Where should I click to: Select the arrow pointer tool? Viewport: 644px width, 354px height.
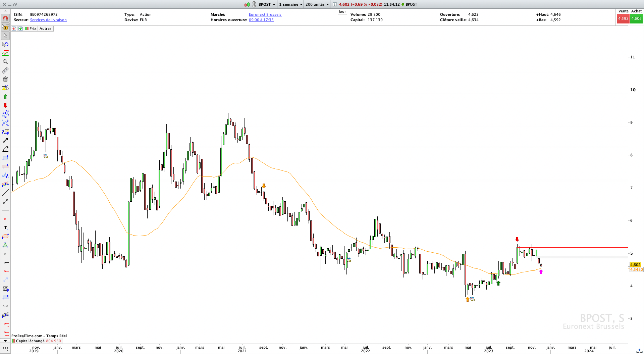click(5, 36)
